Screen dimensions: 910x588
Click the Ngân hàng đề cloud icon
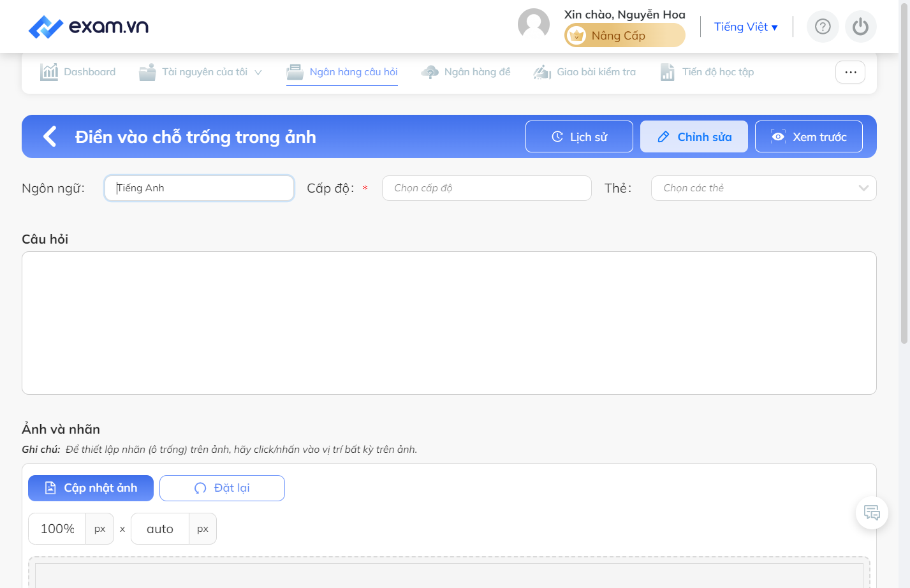coord(430,72)
